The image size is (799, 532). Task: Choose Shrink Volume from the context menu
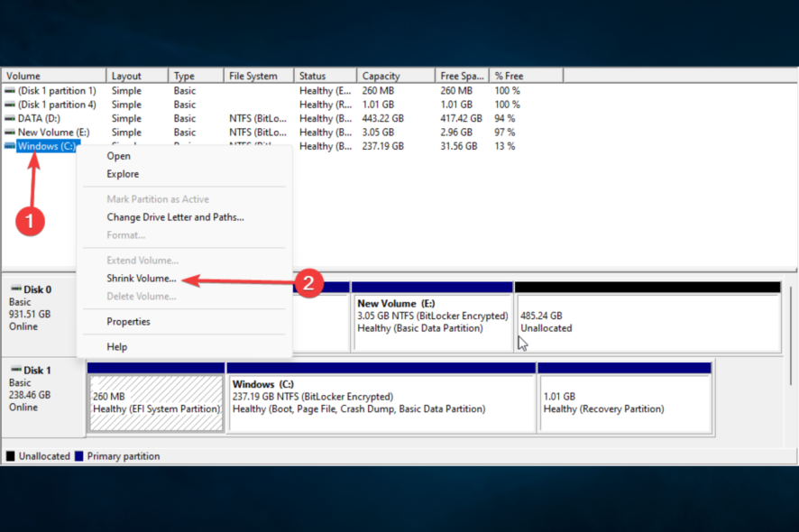(142, 279)
